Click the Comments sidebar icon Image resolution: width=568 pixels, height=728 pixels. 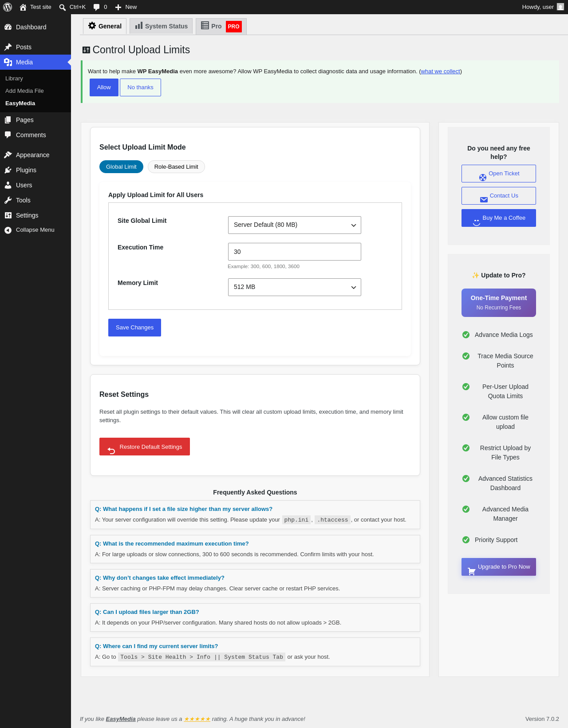click(8, 135)
